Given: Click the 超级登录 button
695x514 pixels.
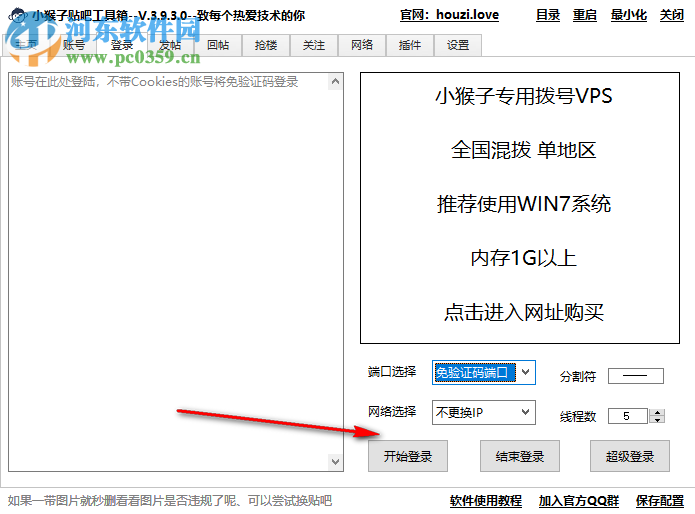Looking at the screenshot, I should (x=630, y=456).
